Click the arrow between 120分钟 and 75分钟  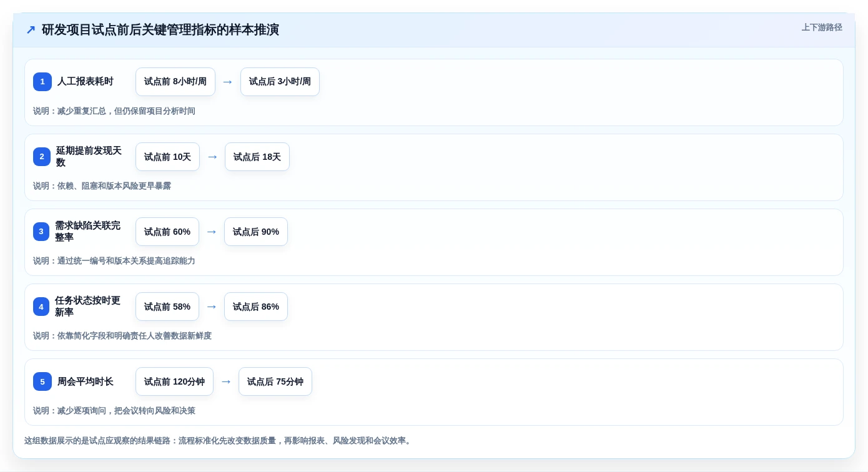pos(226,381)
